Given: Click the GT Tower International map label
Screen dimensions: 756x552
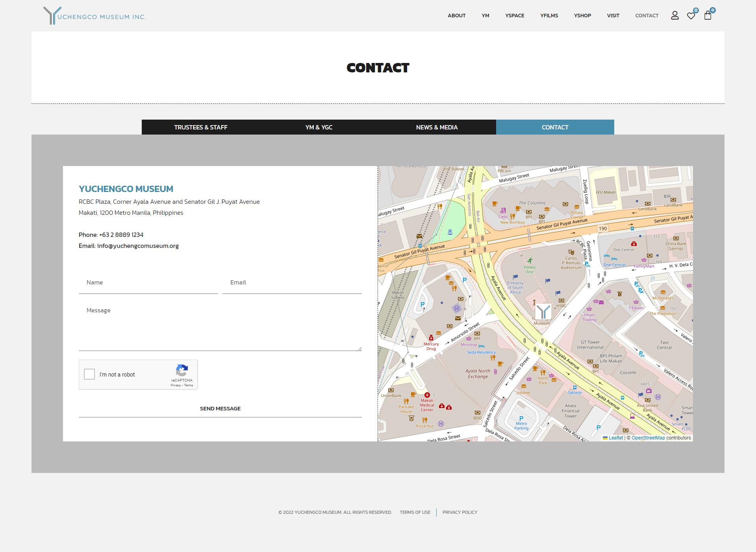Looking at the screenshot, I should coord(590,345).
